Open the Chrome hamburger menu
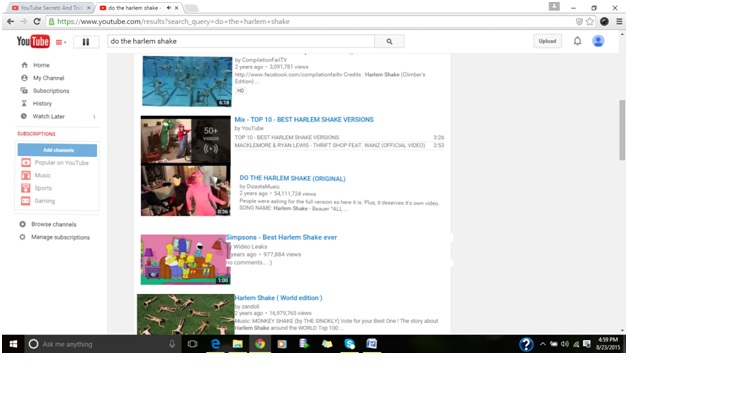Image resolution: width=736 pixels, height=394 pixels. point(619,22)
